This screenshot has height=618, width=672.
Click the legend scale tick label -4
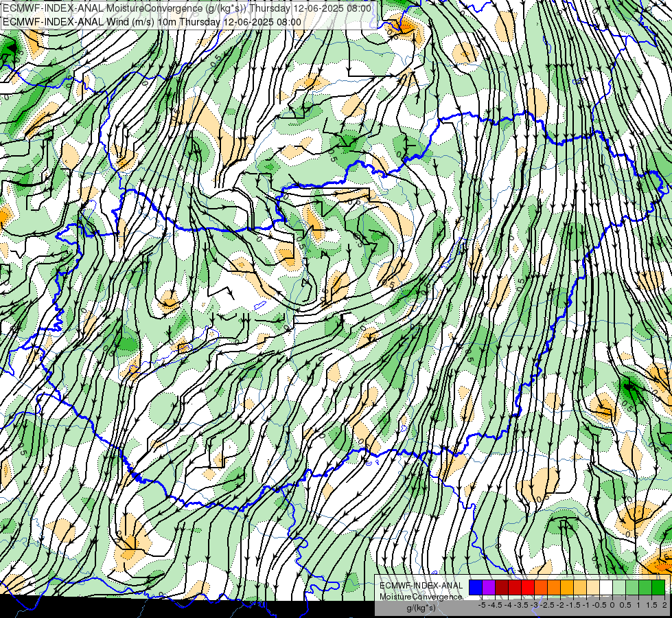pyautogui.click(x=508, y=605)
